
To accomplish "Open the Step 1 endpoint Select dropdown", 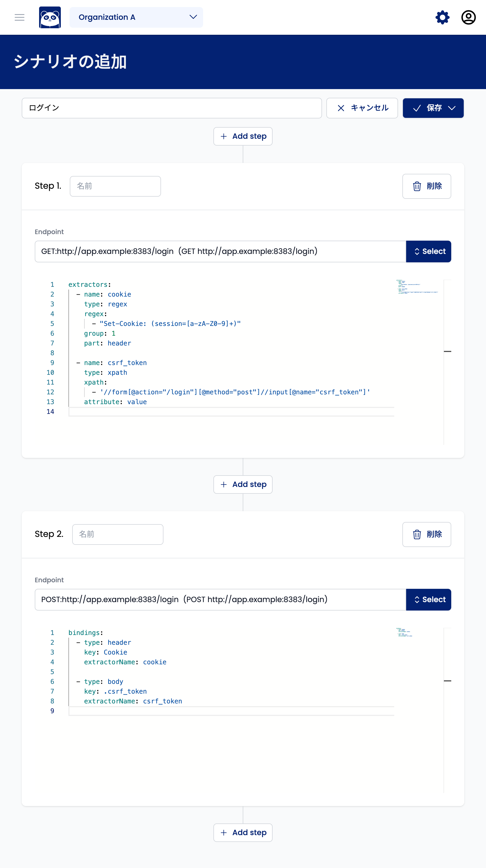I will pyautogui.click(x=428, y=251).
